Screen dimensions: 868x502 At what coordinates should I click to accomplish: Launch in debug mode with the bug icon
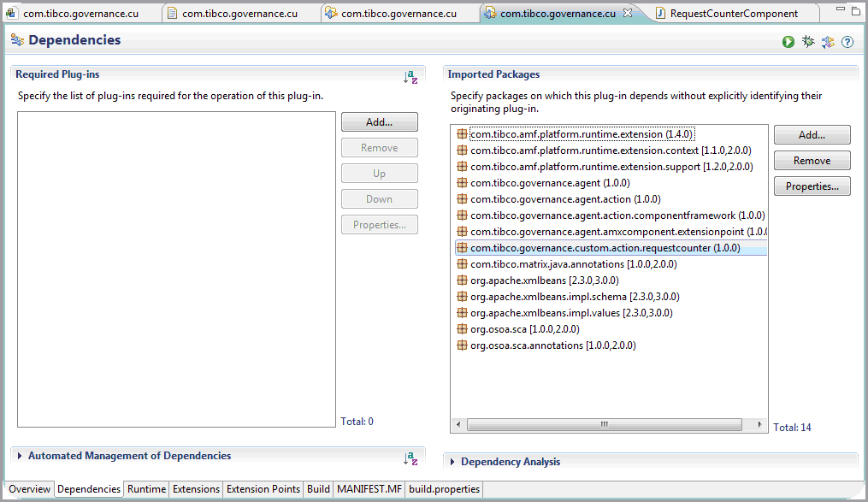tap(808, 42)
